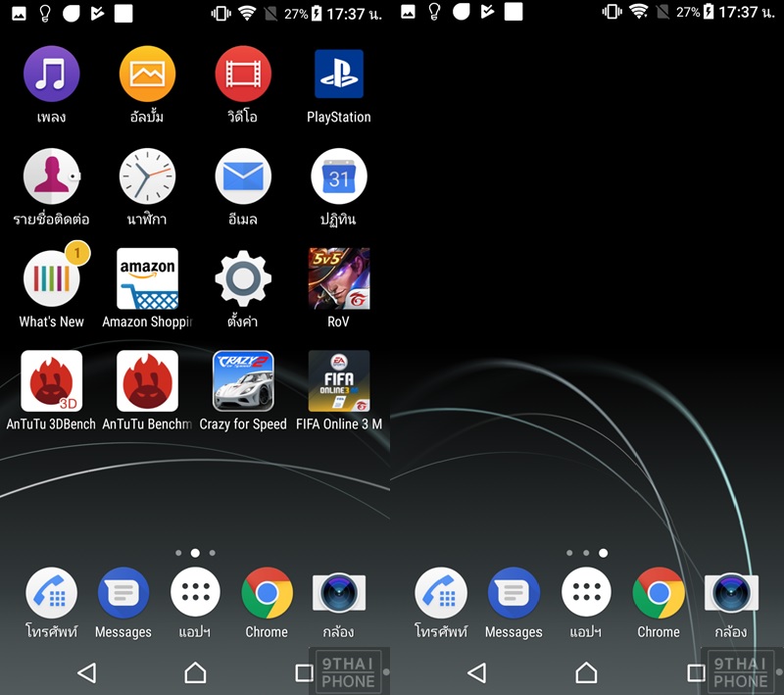Launch FIFA Online 3 M
Viewport: 784px width, 695px height.
tap(339, 381)
